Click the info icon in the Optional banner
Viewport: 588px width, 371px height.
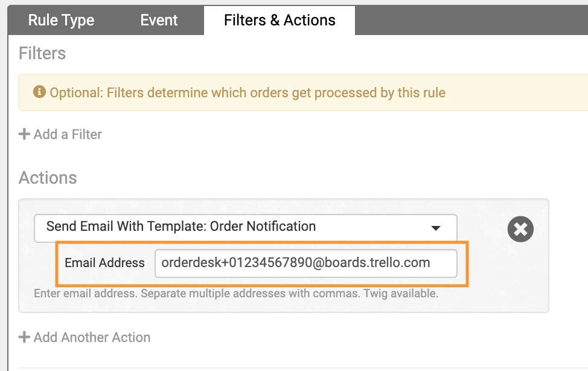click(40, 92)
